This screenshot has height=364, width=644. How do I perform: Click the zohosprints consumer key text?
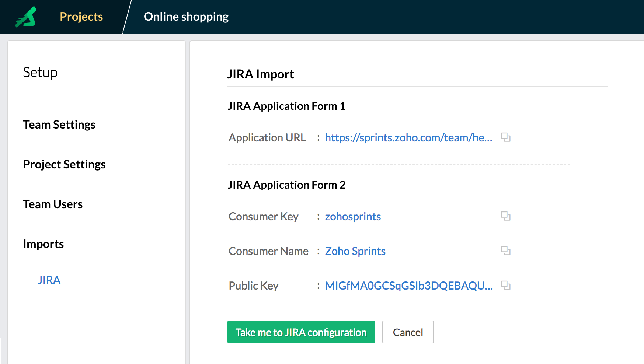353,216
